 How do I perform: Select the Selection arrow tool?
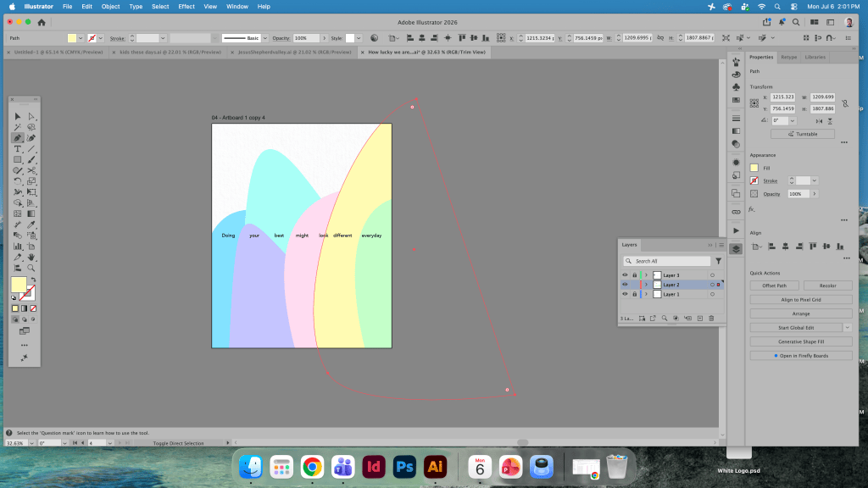(18, 116)
